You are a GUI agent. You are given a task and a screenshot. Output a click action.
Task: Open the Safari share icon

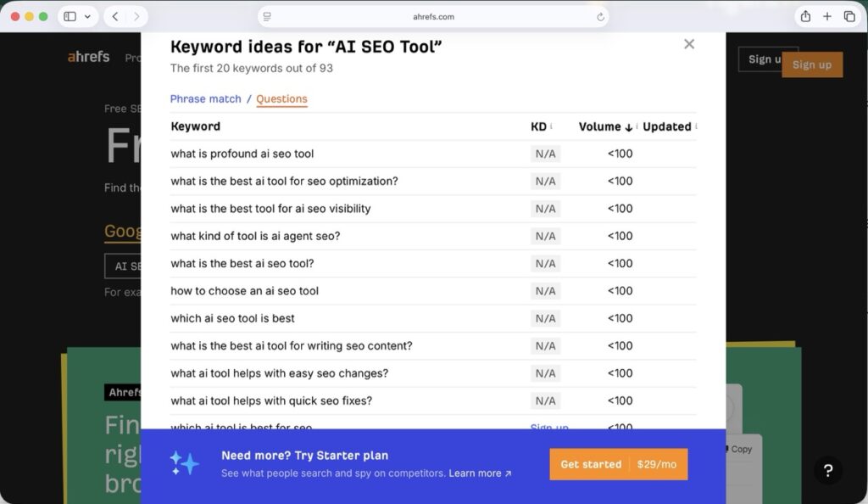point(805,16)
